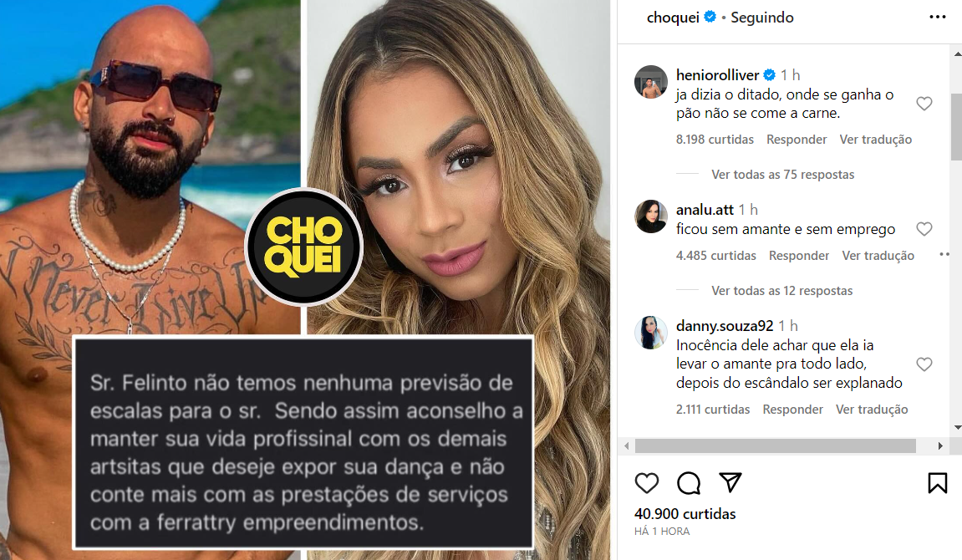This screenshot has height=560, width=962.
Task: Save post with bookmark icon
Action: click(938, 483)
